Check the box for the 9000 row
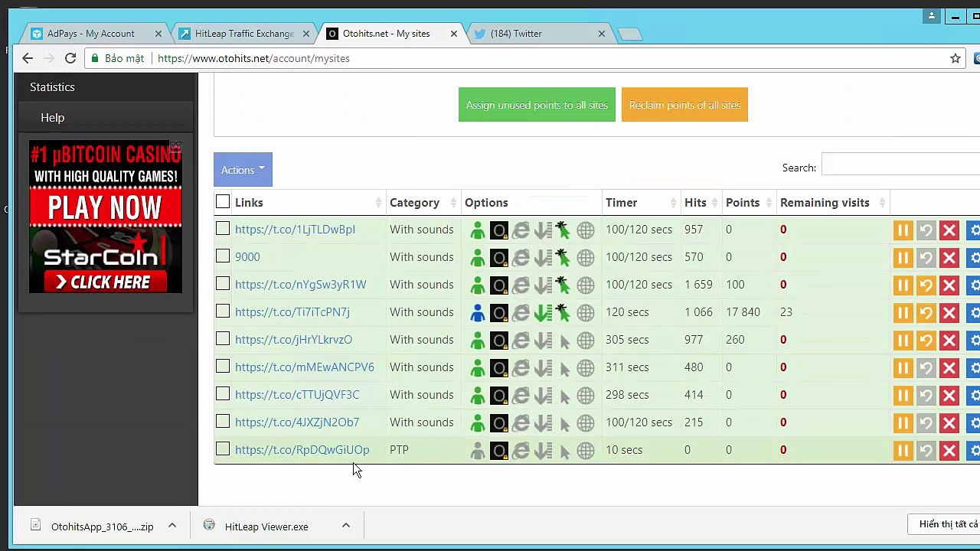This screenshot has width=980, height=551. (223, 256)
